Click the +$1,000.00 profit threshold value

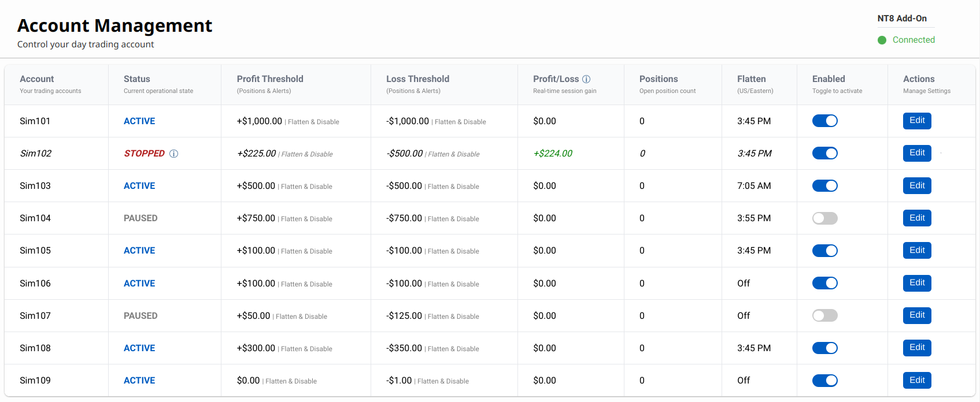(x=260, y=121)
